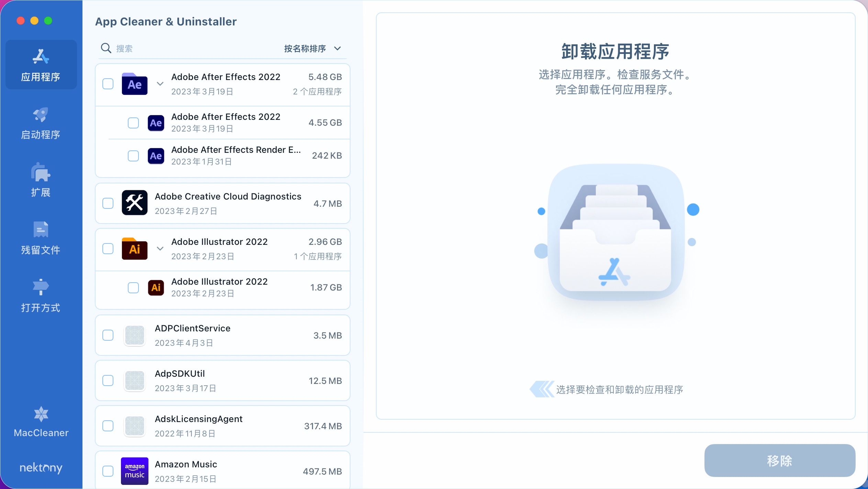
Task: Switch to the 残留文件 tab label
Action: [41, 250]
